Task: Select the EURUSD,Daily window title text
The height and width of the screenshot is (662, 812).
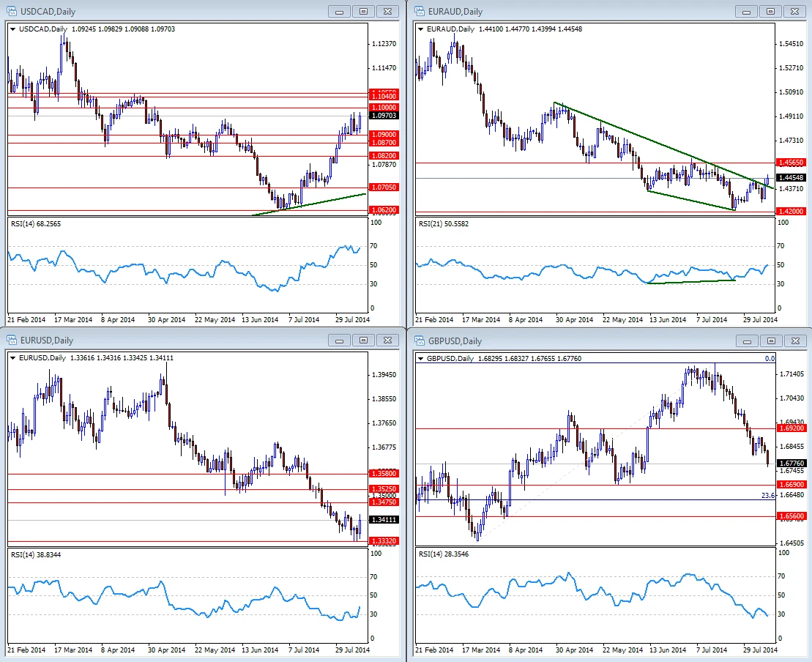Action: (x=47, y=341)
